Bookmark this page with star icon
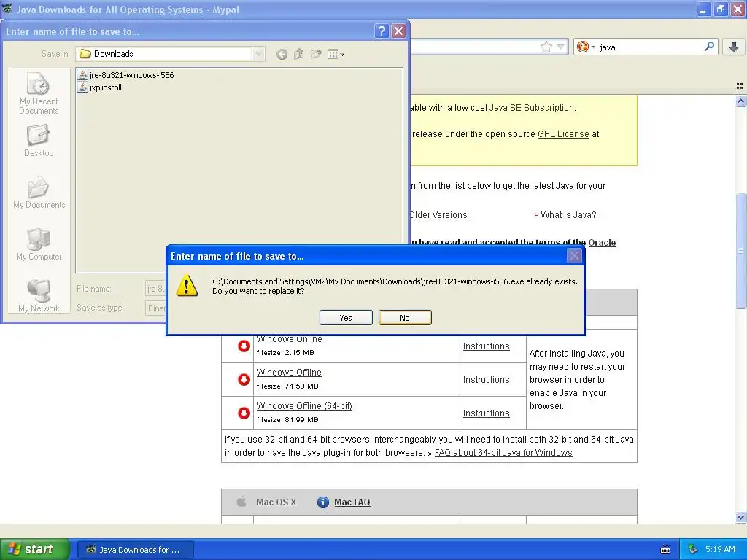The image size is (747, 560). click(x=546, y=47)
